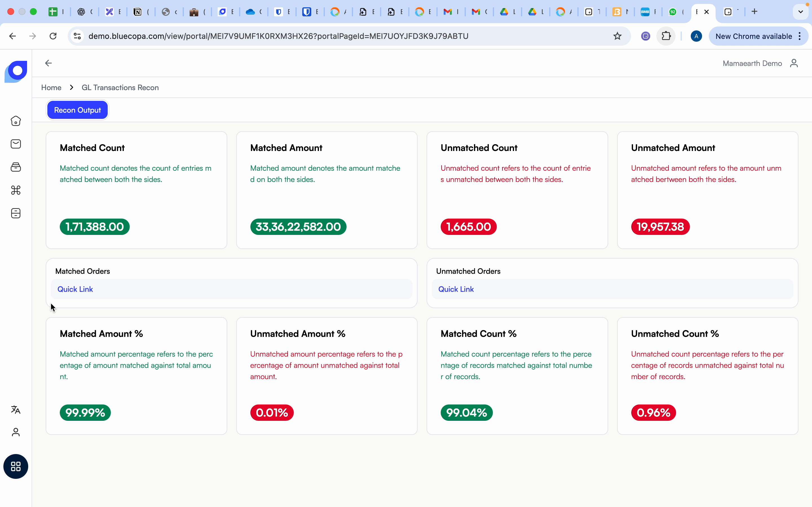
Task: Click the Recon Output button
Action: coord(77,110)
